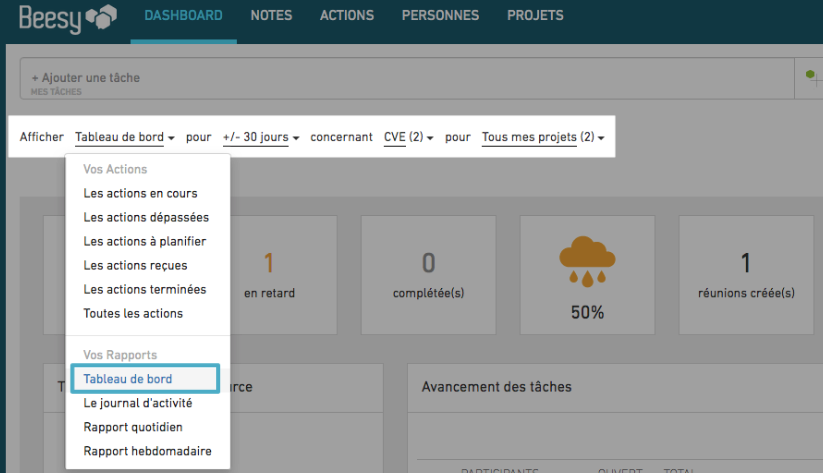Viewport: 823px width, 473px height.
Task: Pick Les actions reçues option
Action: [135, 265]
